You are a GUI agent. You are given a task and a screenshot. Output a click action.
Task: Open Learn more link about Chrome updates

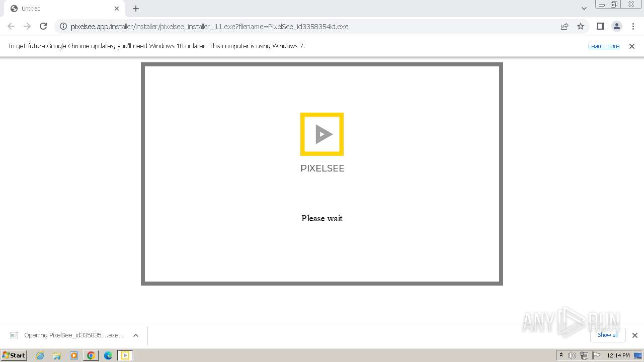(604, 46)
